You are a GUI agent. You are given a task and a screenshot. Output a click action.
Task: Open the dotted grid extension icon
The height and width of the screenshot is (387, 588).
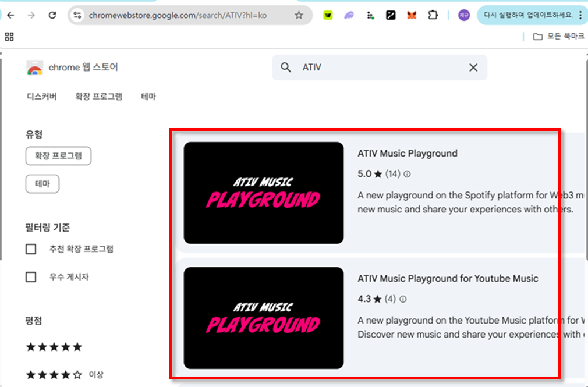pyautogui.click(x=370, y=15)
